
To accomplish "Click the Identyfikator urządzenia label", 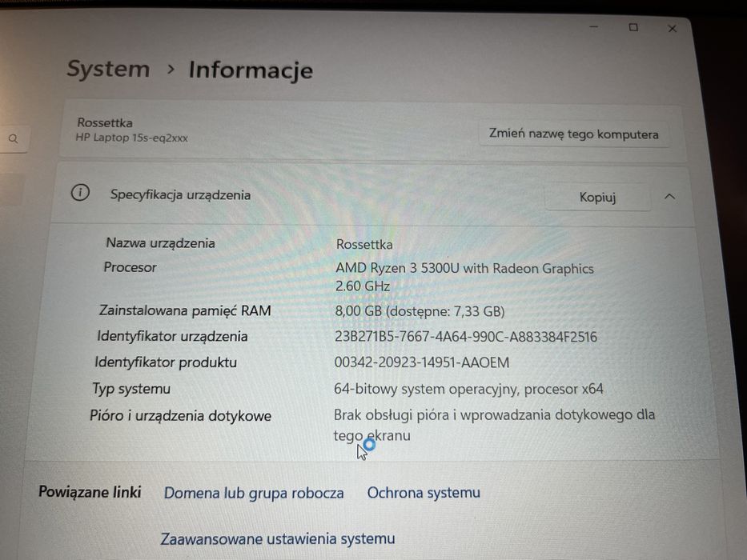I will pos(172,336).
